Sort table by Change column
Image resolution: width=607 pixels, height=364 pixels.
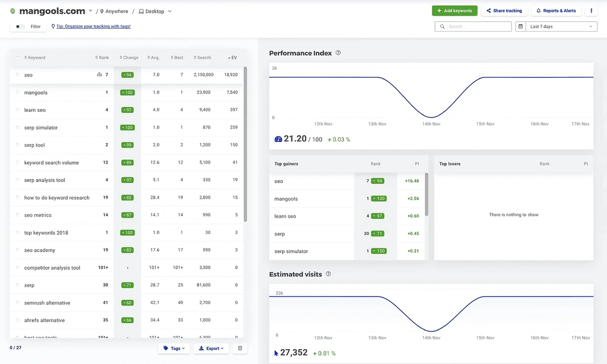point(129,58)
